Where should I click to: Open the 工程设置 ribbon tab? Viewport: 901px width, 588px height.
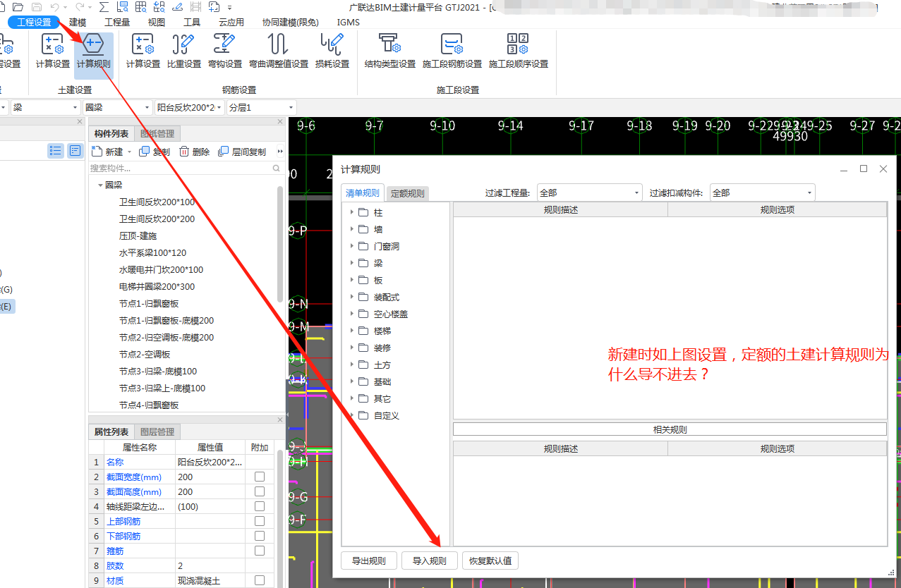[35, 22]
